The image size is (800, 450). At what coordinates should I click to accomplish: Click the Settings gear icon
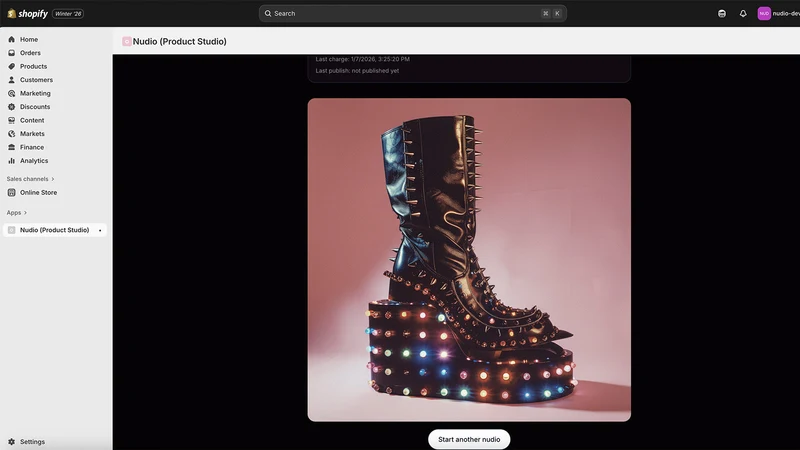pyautogui.click(x=12, y=442)
